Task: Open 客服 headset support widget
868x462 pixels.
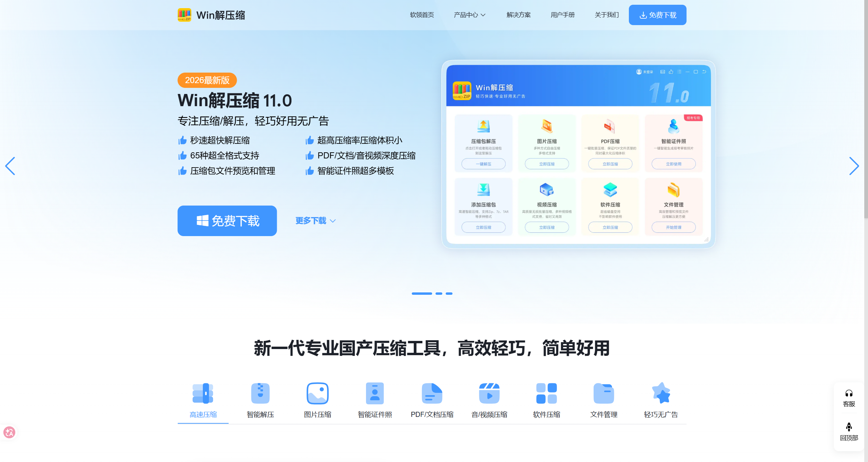Action: click(x=849, y=398)
